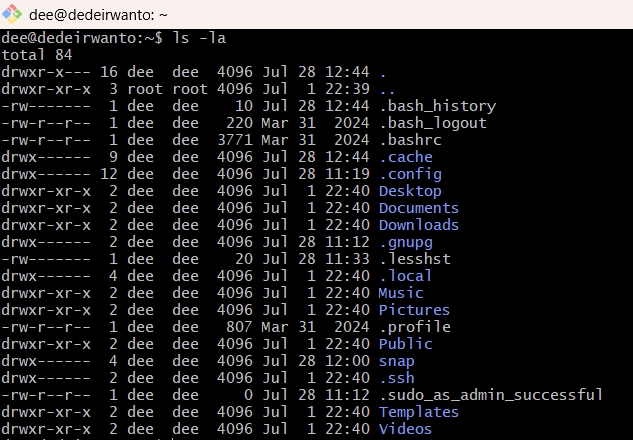The height and width of the screenshot is (440, 633).
Task: Click the snap directory name
Action: click(x=396, y=362)
